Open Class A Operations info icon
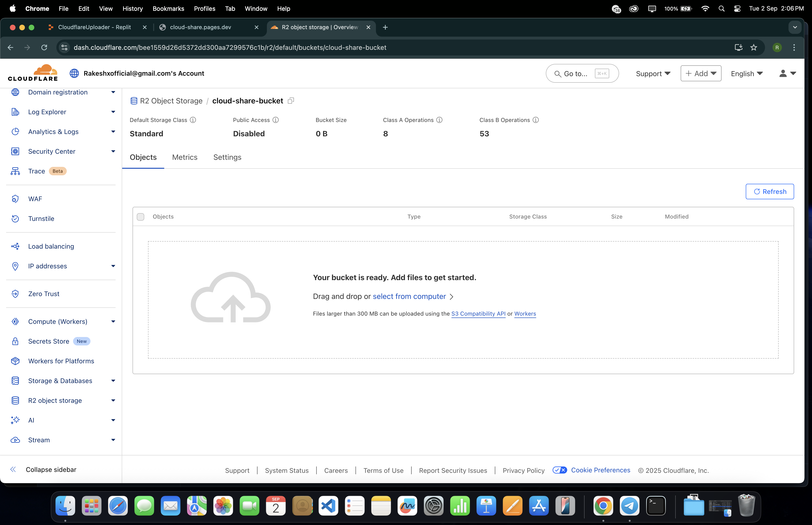 (x=440, y=120)
